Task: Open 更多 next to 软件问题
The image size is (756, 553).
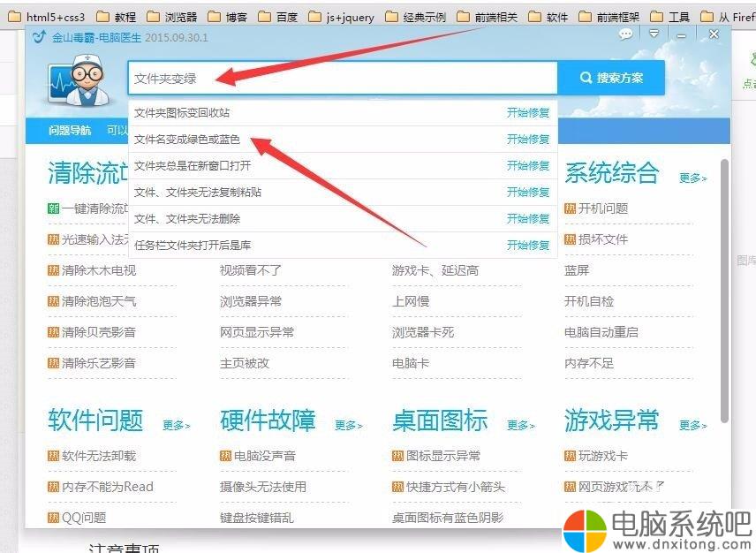Action: tap(176, 425)
